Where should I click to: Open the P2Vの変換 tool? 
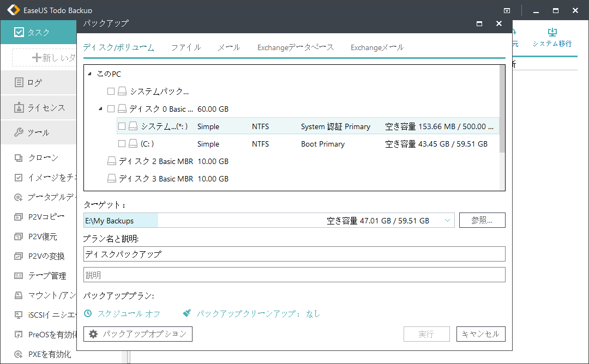(x=40, y=256)
